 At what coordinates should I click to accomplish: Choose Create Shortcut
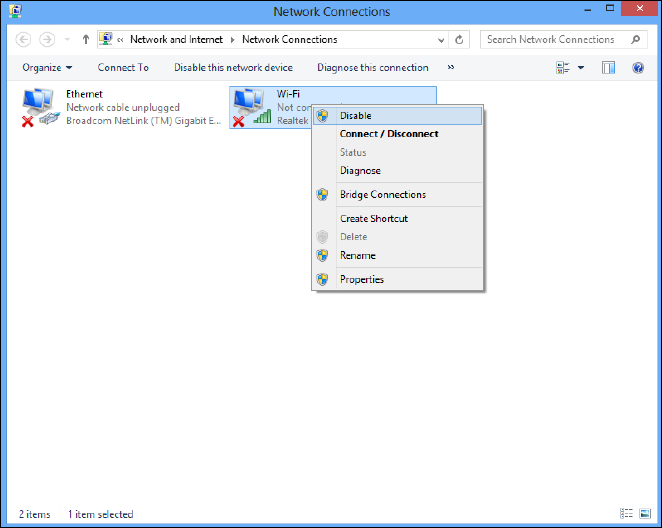pos(397,219)
